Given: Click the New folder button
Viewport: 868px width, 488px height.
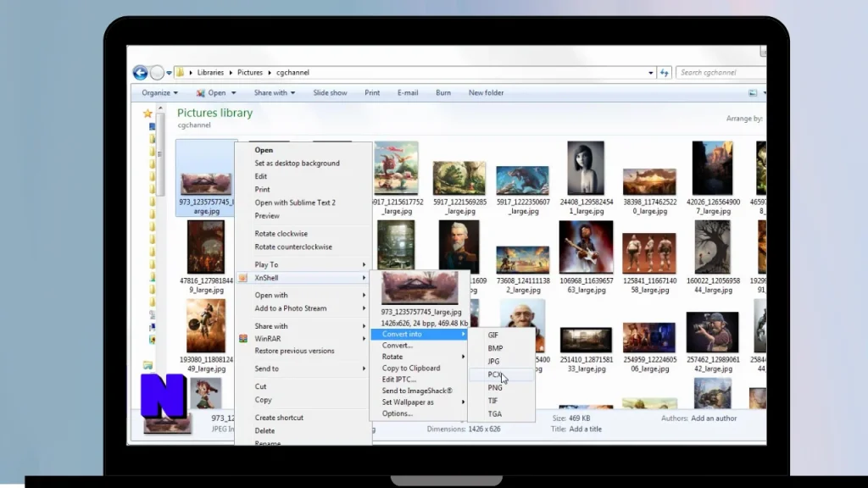Looking at the screenshot, I should (486, 93).
